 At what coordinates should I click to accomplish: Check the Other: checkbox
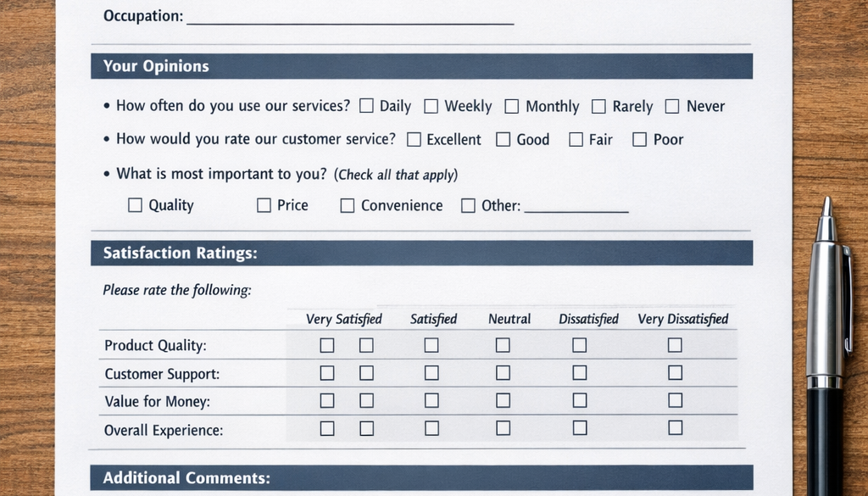[x=468, y=205]
